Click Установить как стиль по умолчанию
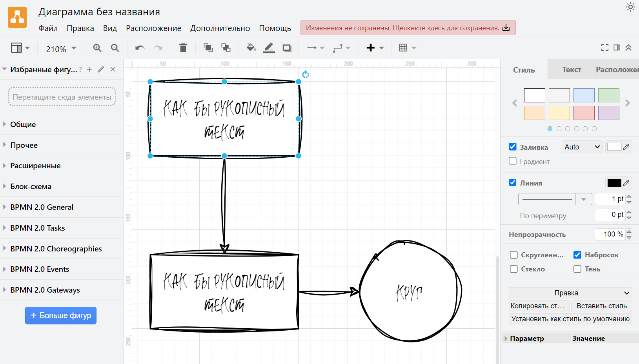This screenshot has height=364, width=639. [570, 319]
